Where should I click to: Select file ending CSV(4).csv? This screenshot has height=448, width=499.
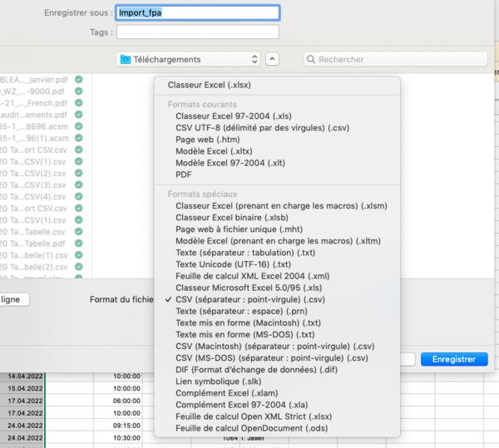tap(33, 197)
